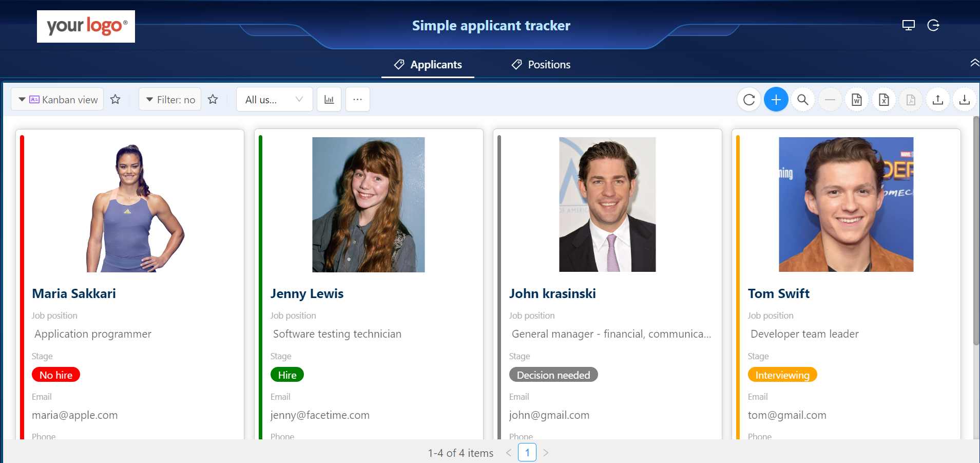Open the chart statistics icon
The height and width of the screenshot is (463, 980).
tap(329, 99)
